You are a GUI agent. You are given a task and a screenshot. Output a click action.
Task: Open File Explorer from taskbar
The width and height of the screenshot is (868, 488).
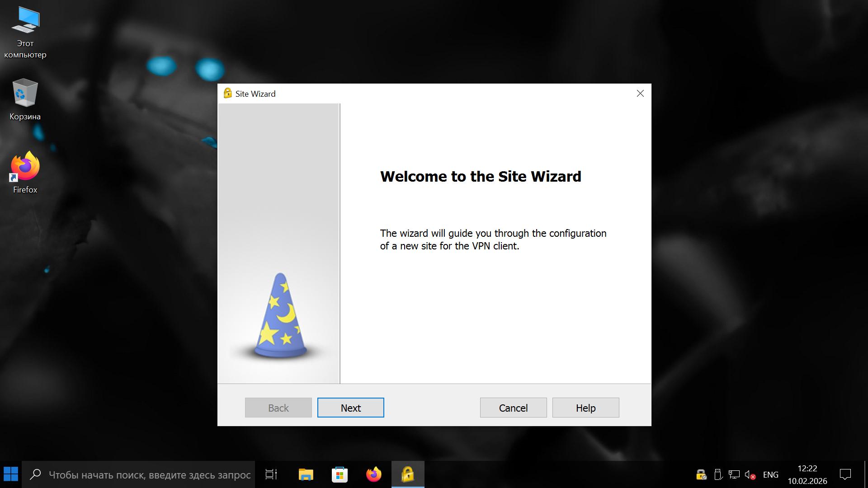[x=306, y=474]
